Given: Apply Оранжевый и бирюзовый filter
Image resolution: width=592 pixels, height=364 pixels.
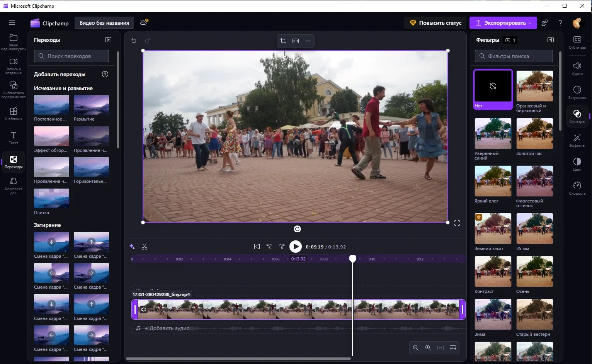Looking at the screenshot, I should pyautogui.click(x=535, y=86).
